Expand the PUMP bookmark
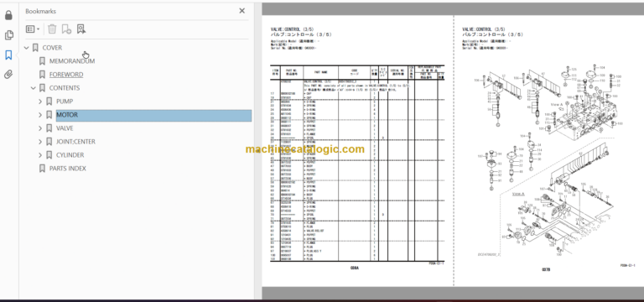 tap(40, 102)
